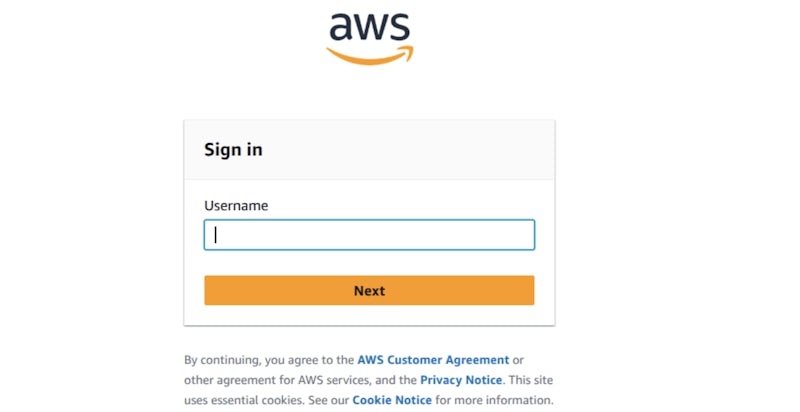The image size is (800, 412).
Task: Click the Sign in heading
Action: [x=233, y=150]
